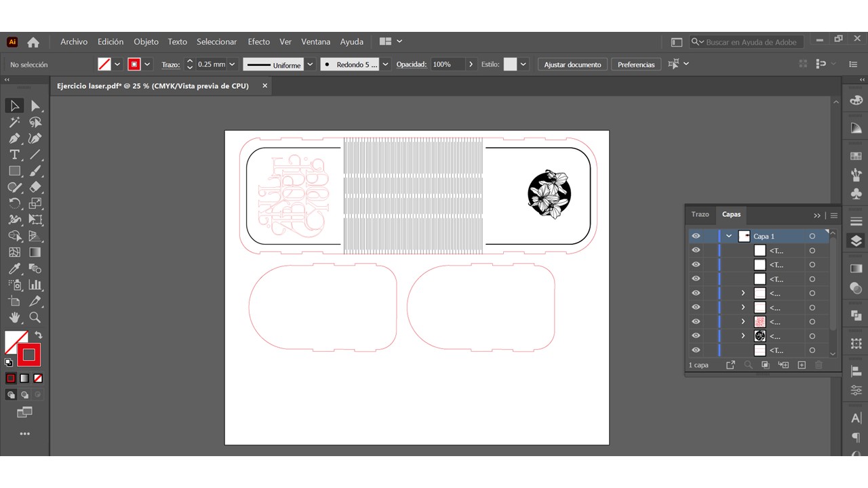Swap fill and stroke colors
Viewport: 868px width, 488px height.
pos(39,335)
